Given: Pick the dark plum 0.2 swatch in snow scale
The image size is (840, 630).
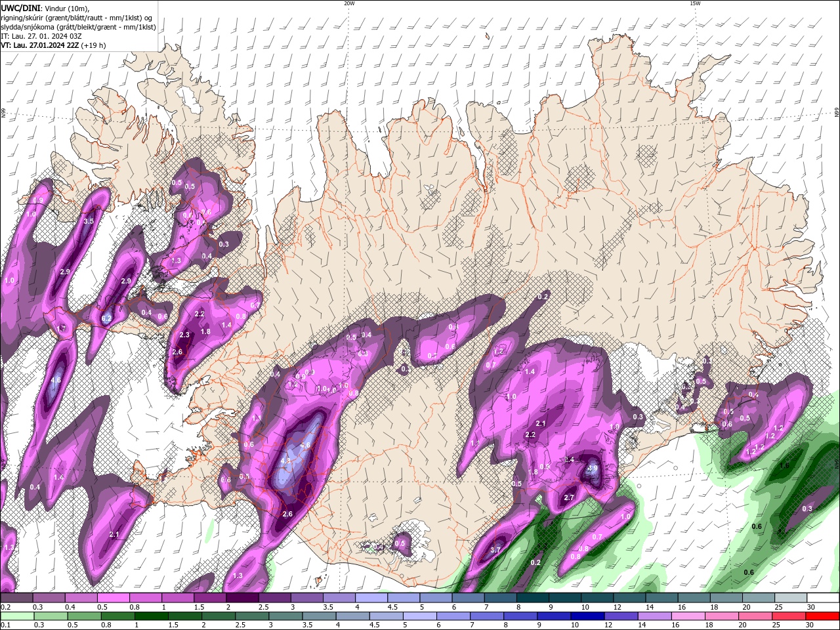Looking at the screenshot, I should click(16, 598).
